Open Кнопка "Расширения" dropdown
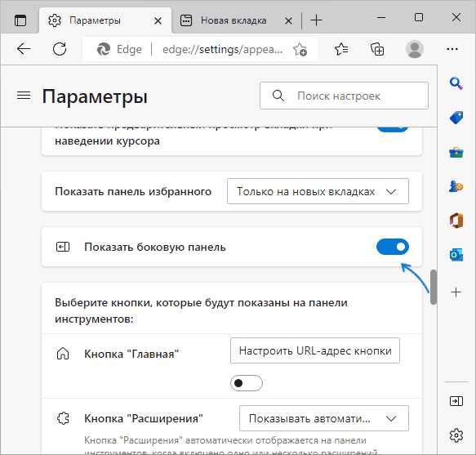The height and width of the screenshot is (455, 476). [x=324, y=418]
